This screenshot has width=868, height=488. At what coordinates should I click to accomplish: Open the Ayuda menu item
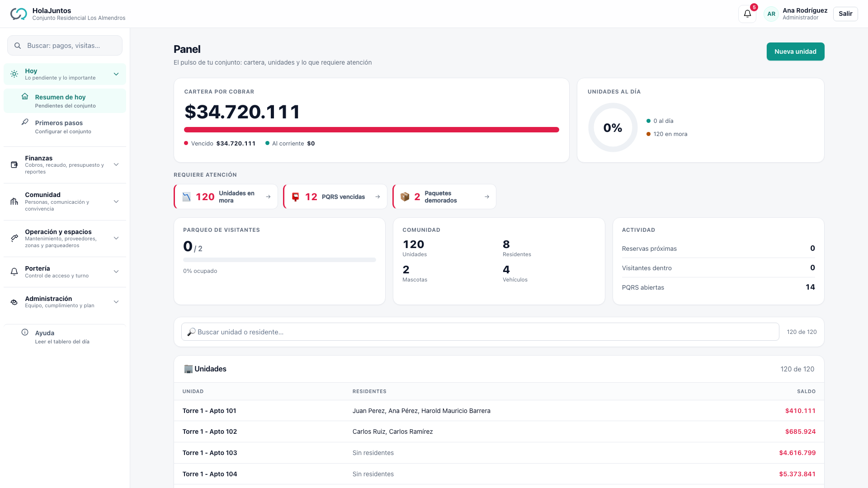65,337
